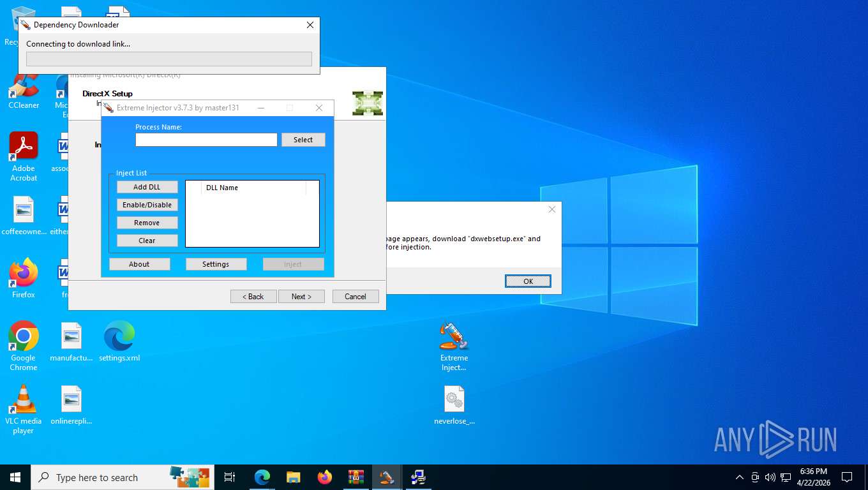Close the Extreme Injector window
The image size is (868, 490).
pyautogui.click(x=319, y=108)
